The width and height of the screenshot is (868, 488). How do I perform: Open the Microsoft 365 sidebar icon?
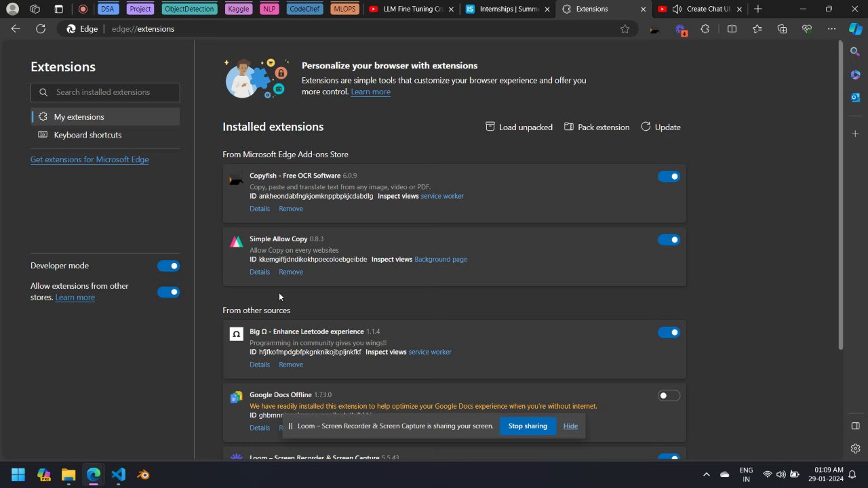pos(855,75)
